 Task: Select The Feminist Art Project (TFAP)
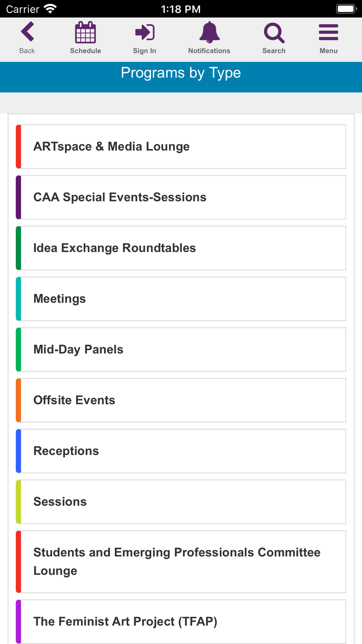coord(181,622)
